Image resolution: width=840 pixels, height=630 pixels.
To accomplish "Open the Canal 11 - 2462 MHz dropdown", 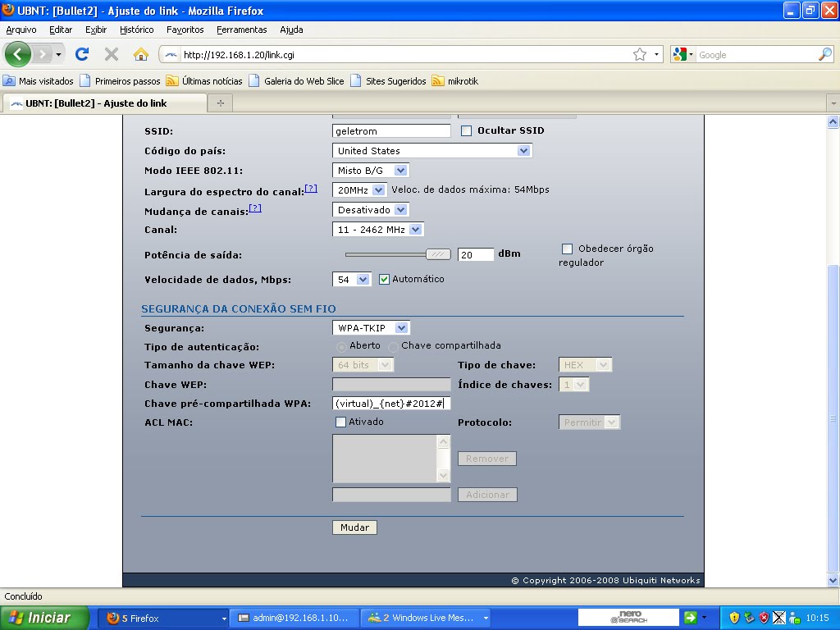I will 377,230.
